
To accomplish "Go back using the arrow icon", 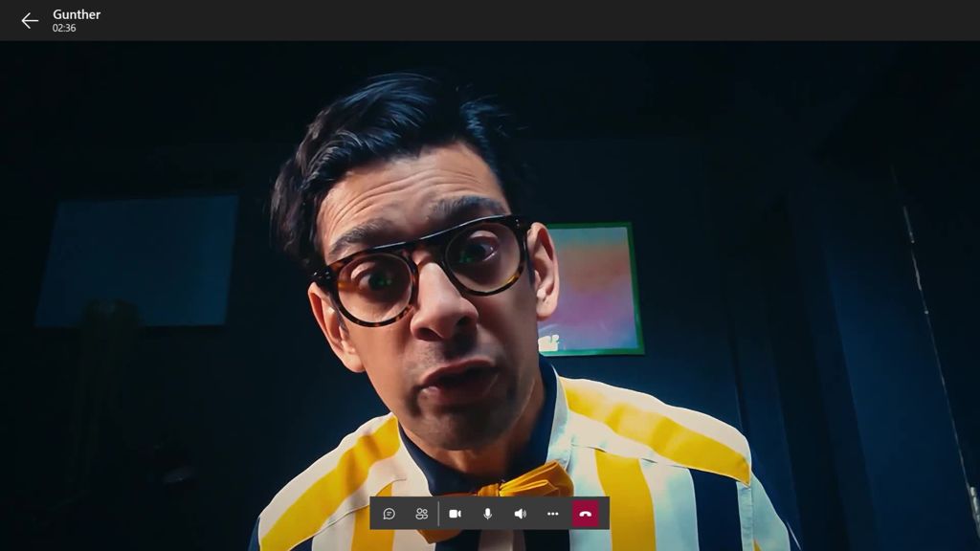I will [30, 21].
